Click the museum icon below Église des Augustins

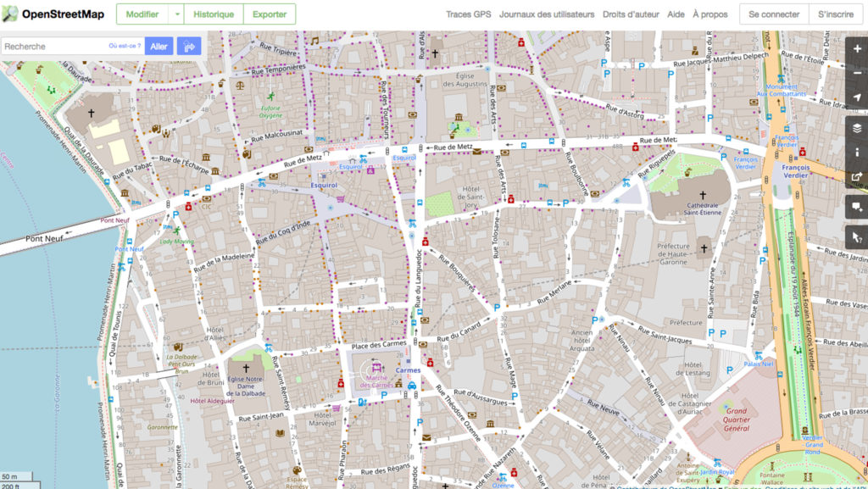pos(459,117)
